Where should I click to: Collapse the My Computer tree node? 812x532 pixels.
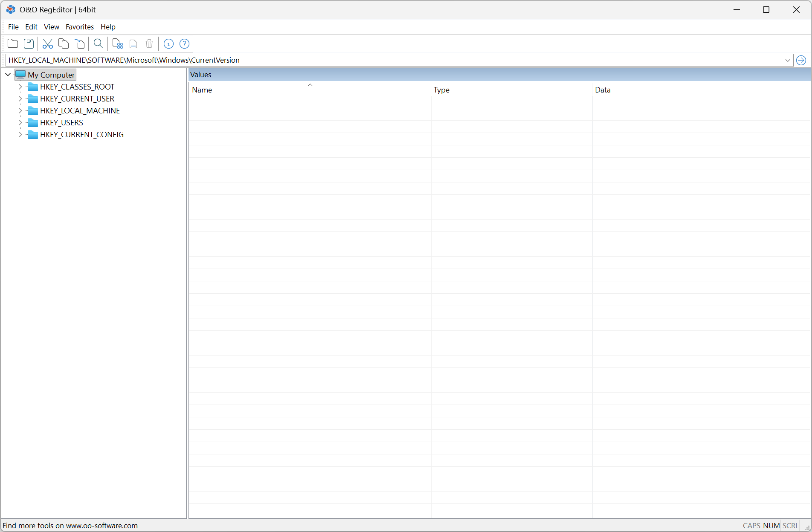[8, 75]
